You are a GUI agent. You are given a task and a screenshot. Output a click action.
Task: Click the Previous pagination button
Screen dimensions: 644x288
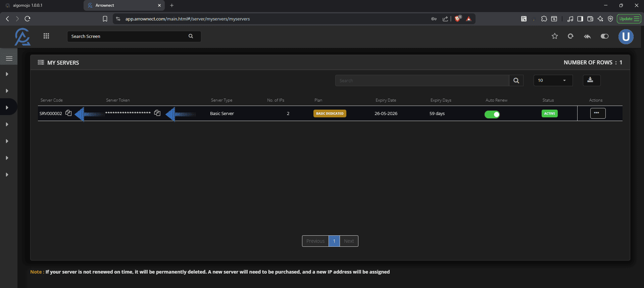[x=315, y=241]
